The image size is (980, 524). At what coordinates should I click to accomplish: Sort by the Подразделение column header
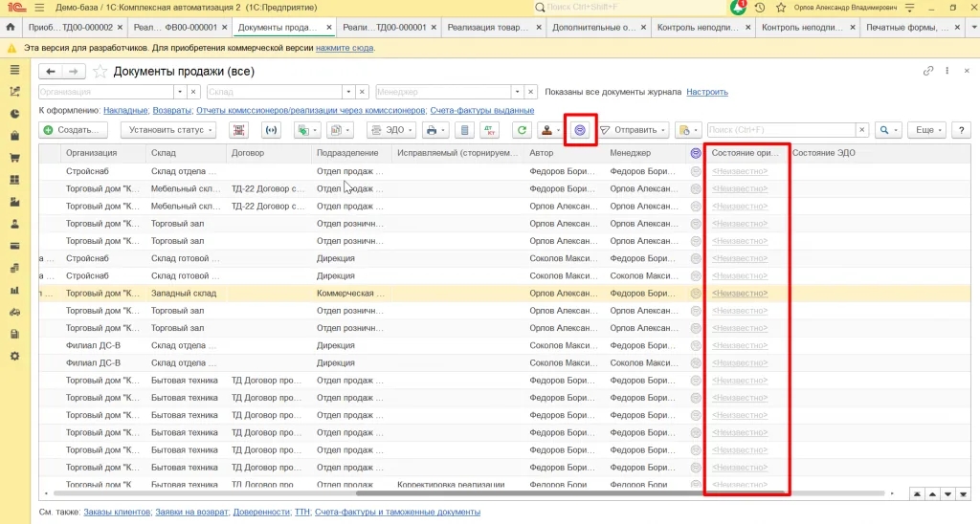[x=350, y=152]
